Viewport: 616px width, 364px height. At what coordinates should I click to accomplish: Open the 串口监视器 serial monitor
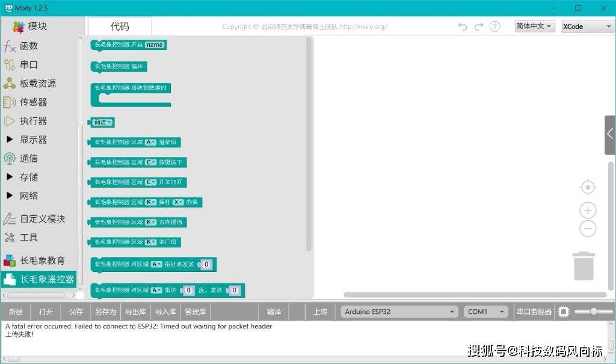coord(534,312)
